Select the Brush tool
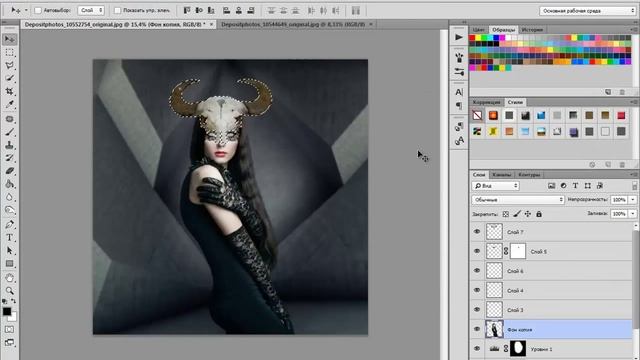The width and height of the screenshot is (640, 360). (x=9, y=132)
